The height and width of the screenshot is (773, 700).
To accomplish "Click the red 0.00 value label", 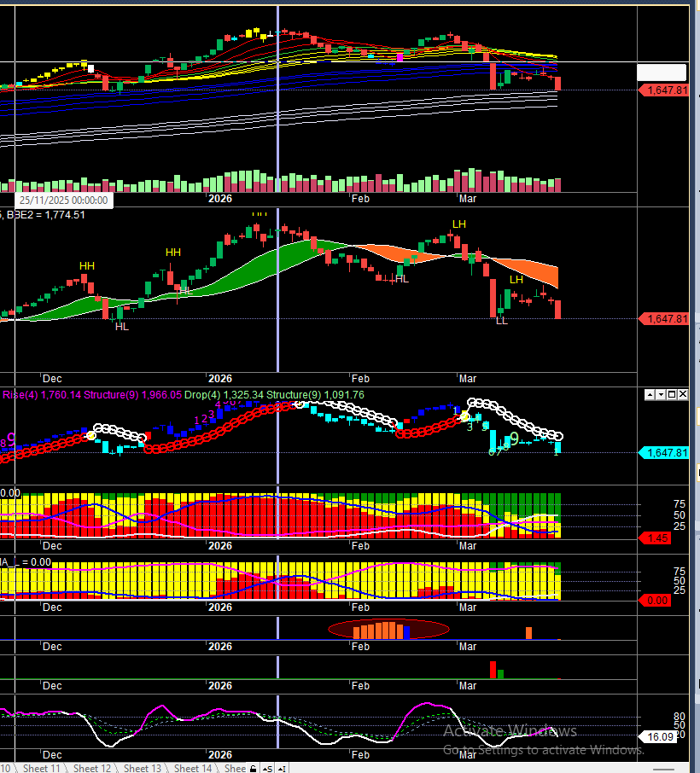I will [x=655, y=601].
